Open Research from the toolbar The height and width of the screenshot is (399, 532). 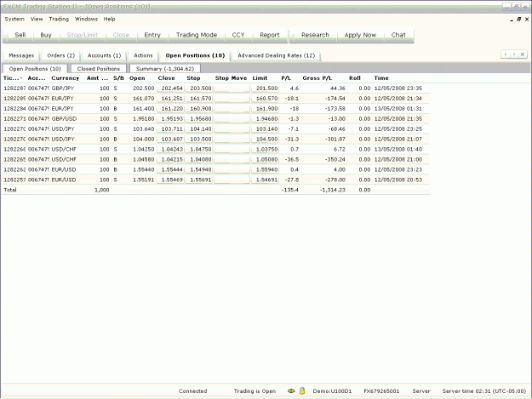pos(315,35)
